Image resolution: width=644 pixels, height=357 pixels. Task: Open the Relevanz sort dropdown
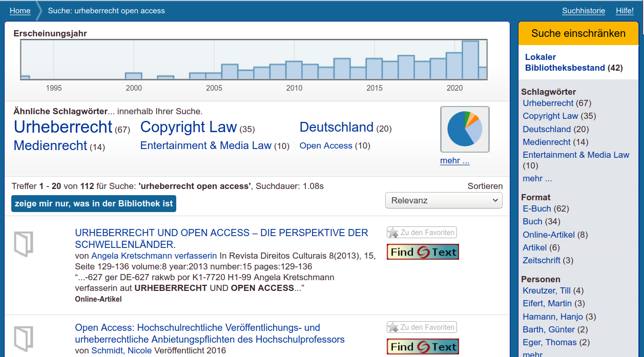pyautogui.click(x=444, y=200)
